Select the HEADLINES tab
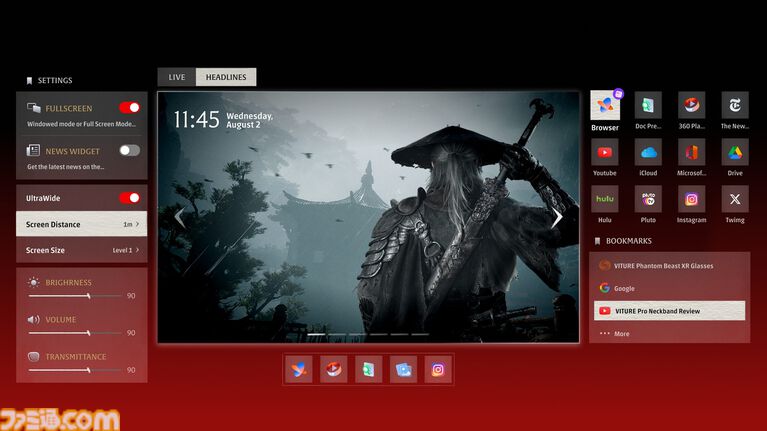 point(226,77)
